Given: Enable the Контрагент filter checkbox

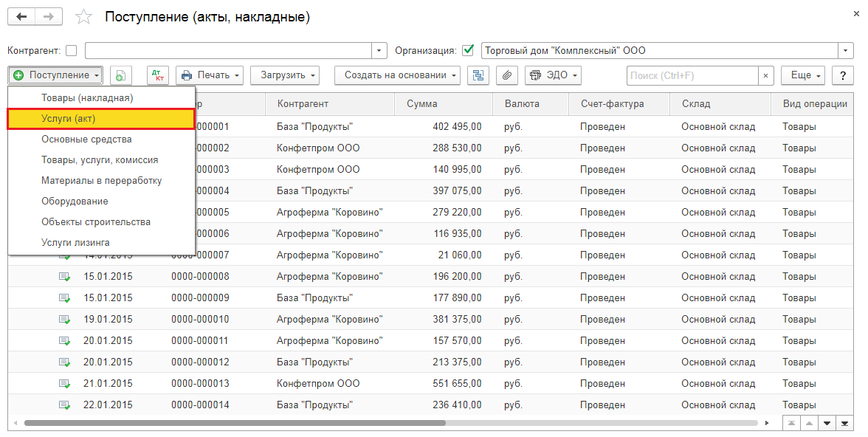Looking at the screenshot, I should point(71,51).
